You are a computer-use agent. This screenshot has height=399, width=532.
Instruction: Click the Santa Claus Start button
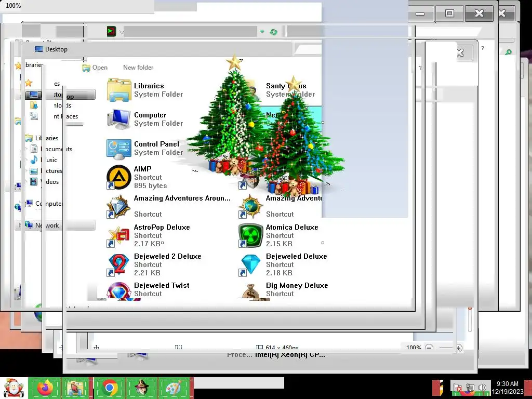pos(14,388)
